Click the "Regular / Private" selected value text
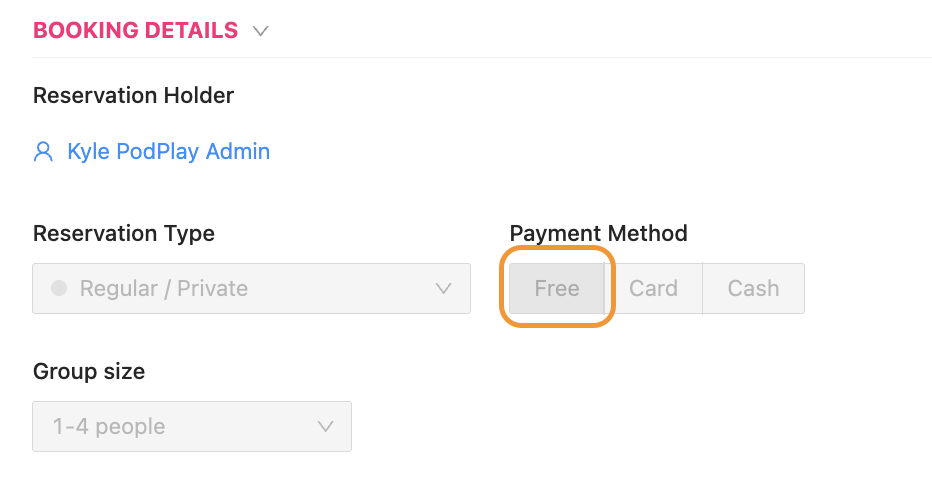Screen dimensions: 932x504 coord(164,288)
